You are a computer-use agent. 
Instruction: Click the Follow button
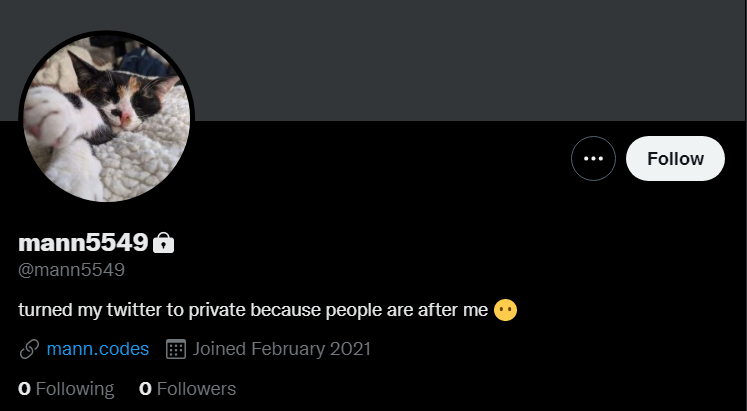coord(675,158)
